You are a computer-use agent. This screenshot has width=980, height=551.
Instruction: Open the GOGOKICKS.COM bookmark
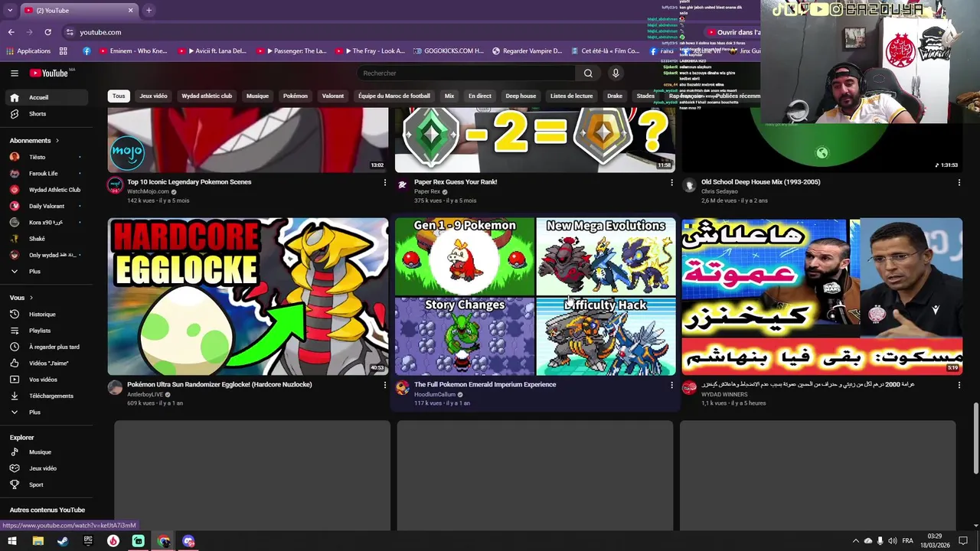click(x=448, y=51)
